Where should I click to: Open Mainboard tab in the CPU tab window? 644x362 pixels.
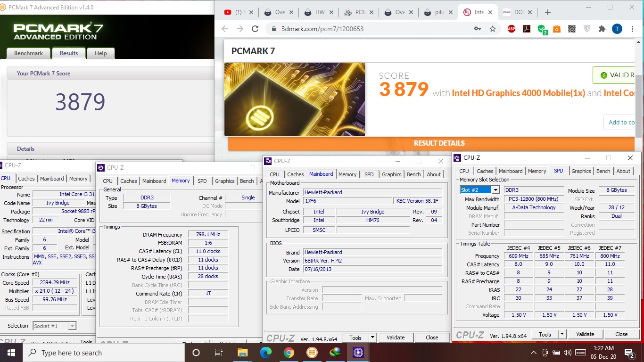pos(52,179)
